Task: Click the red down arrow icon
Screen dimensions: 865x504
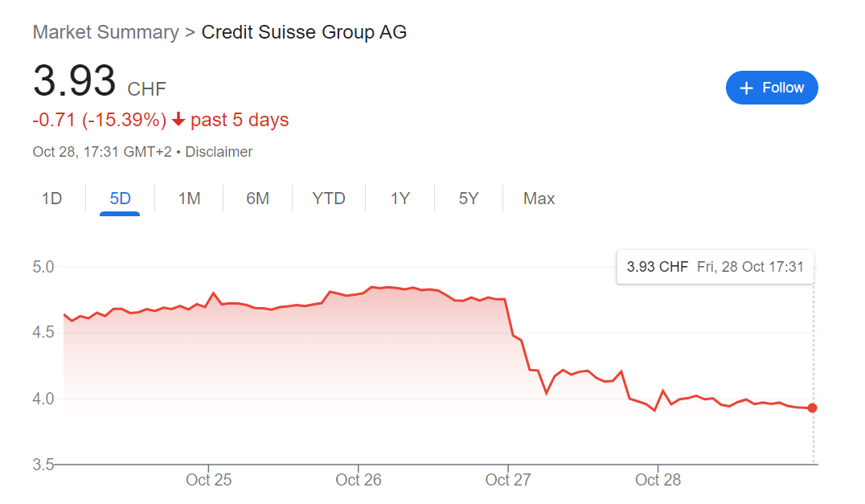Action: tap(178, 119)
